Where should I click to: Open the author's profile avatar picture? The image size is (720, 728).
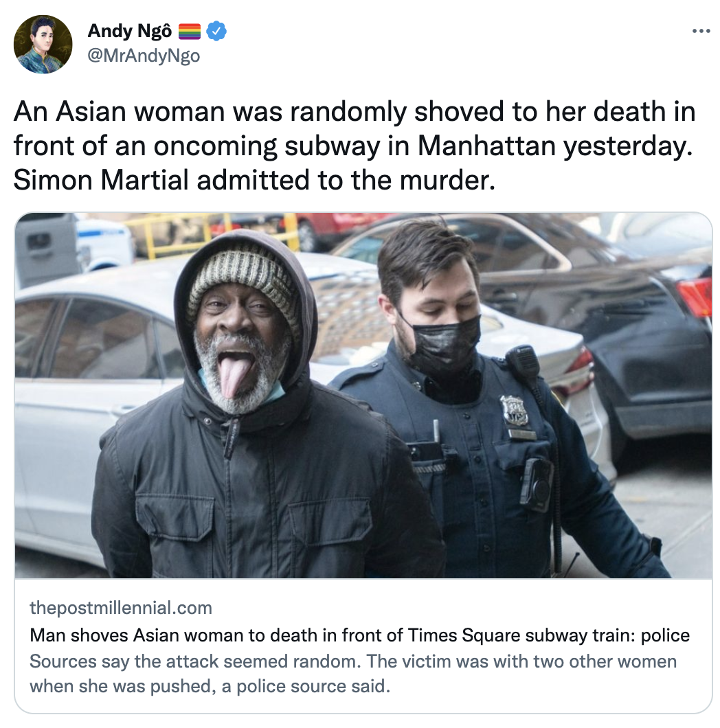[x=43, y=44]
